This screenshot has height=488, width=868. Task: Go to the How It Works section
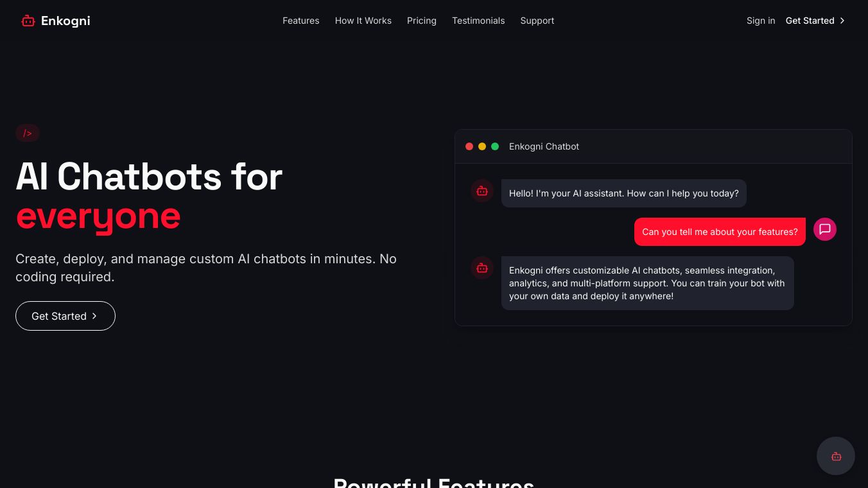coord(363,21)
